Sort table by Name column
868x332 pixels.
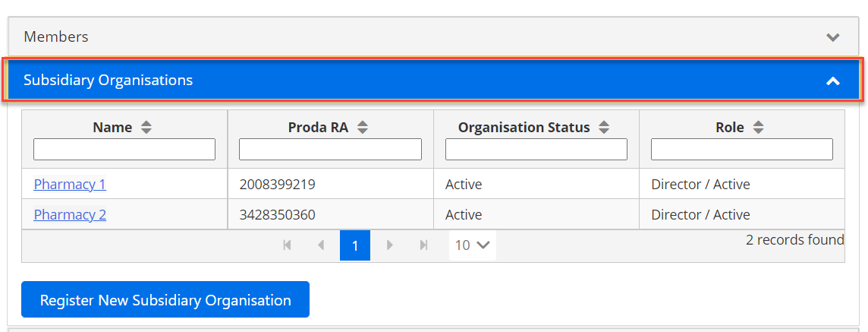coord(146,128)
